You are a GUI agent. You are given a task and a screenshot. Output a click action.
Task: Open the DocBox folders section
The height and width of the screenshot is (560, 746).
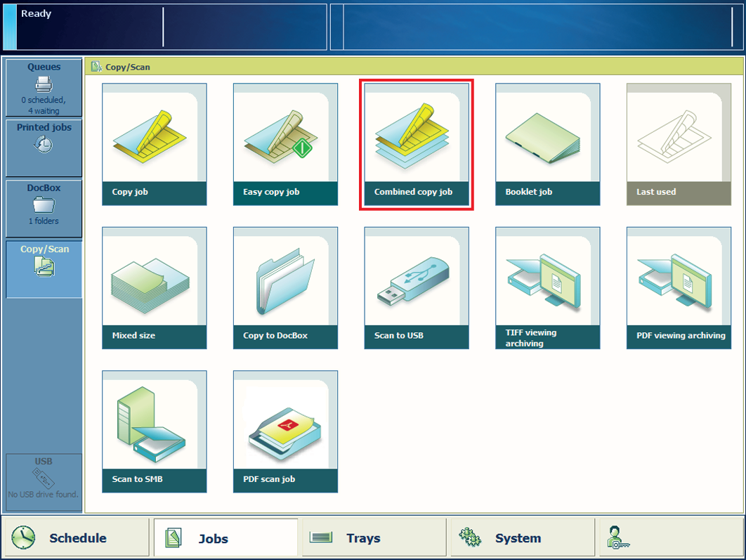point(44,208)
